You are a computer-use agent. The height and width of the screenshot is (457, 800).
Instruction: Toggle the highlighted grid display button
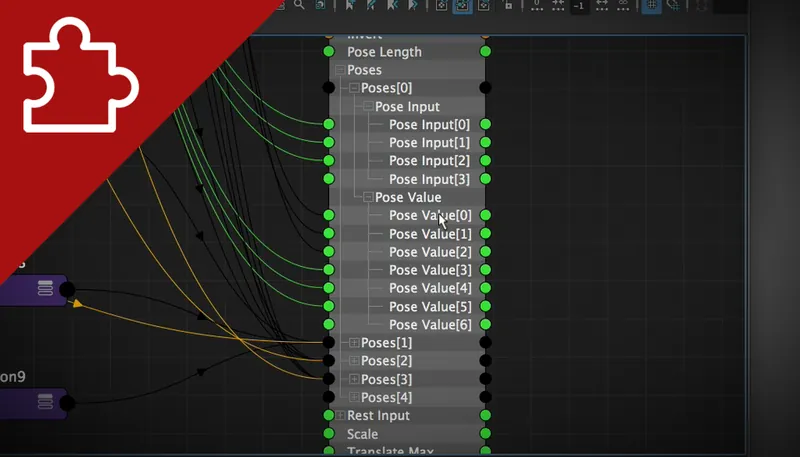point(652,6)
